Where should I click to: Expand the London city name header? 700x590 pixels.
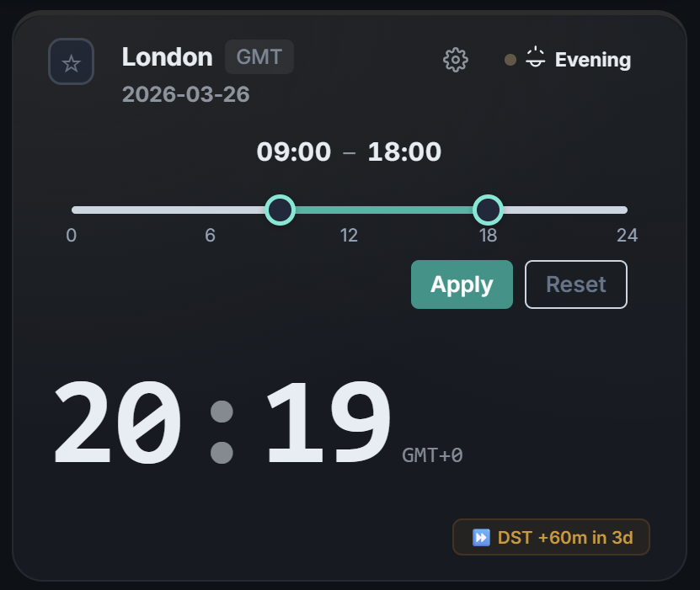167,56
